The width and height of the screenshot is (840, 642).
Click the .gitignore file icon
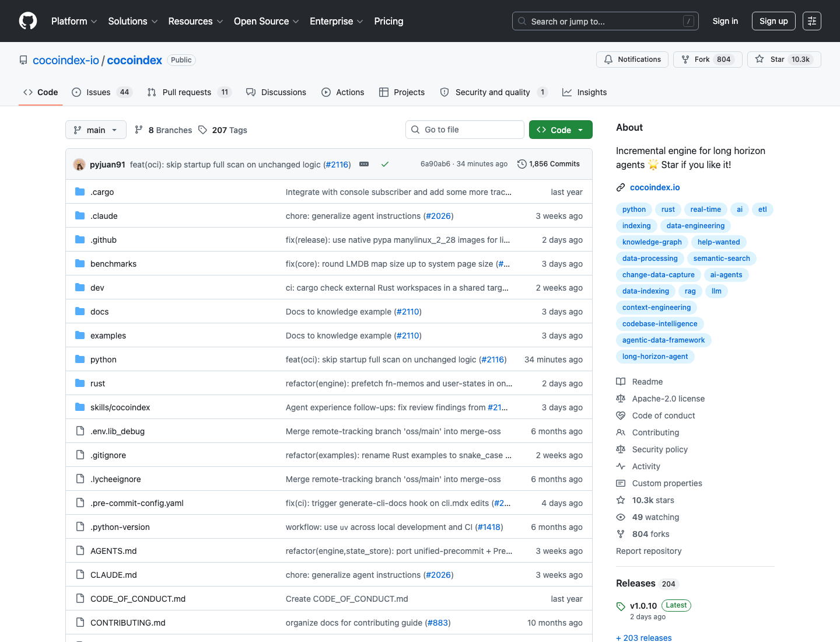point(80,455)
